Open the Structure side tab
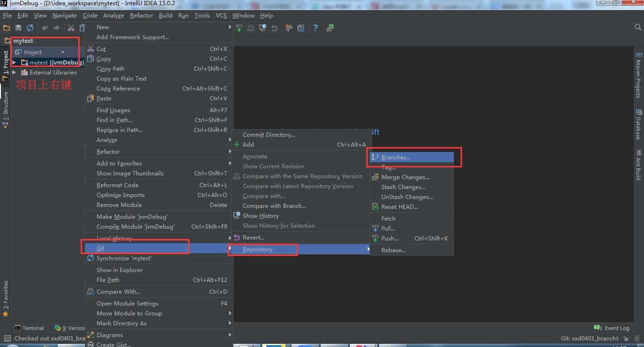The height and width of the screenshot is (347, 644). [x=5, y=109]
